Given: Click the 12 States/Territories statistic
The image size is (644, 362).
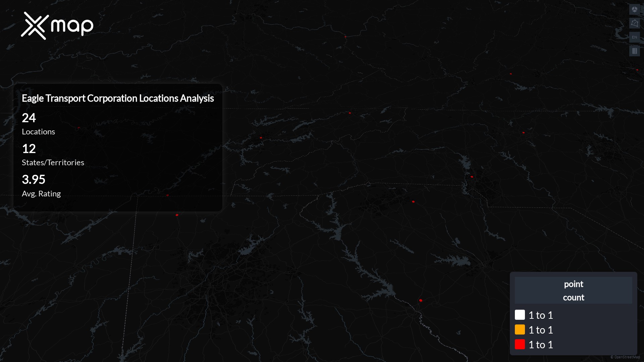Looking at the screenshot, I should [53, 155].
